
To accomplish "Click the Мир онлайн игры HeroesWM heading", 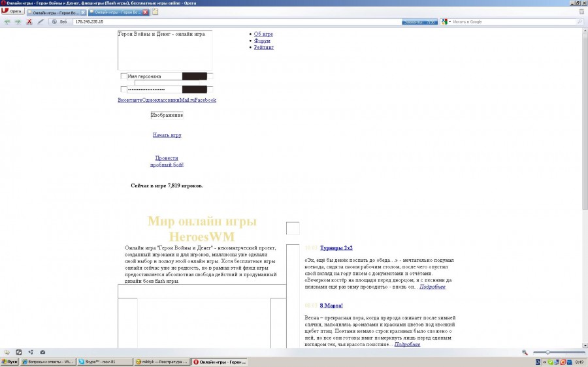I will click(x=202, y=229).
